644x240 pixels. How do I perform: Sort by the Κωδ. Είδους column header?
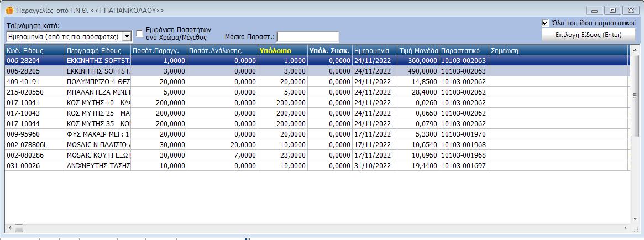(x=35, y=50)
